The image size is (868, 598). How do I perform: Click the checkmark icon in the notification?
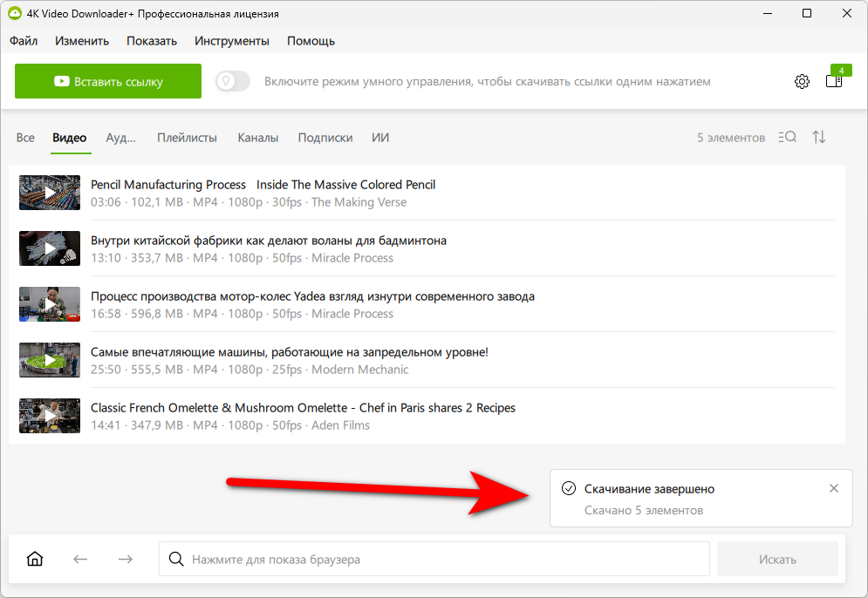point(569,488)
